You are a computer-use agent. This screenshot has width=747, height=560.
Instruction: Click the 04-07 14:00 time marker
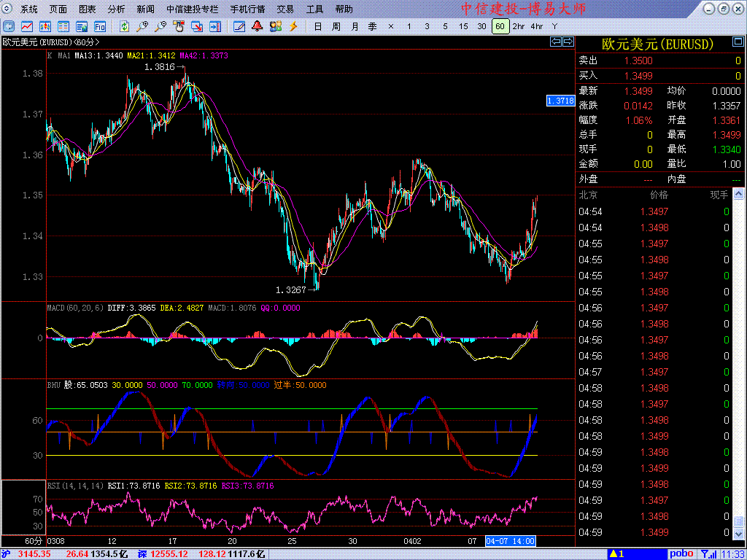point(511,541)
